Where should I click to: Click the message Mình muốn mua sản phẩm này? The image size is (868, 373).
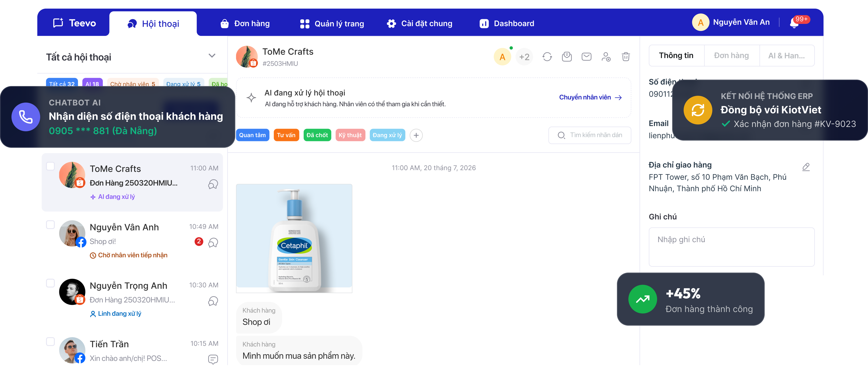click(x=299, y=351)
